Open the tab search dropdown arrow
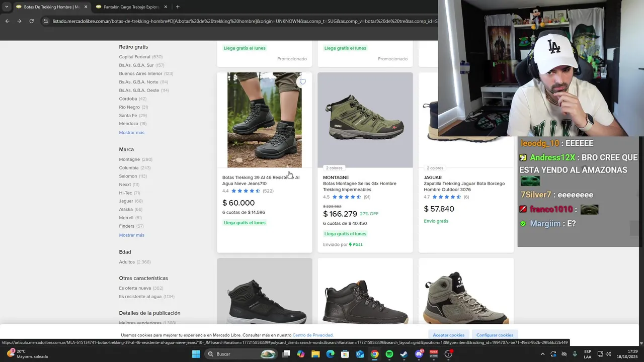The image size is (644, 362). [x=6, y=7]
